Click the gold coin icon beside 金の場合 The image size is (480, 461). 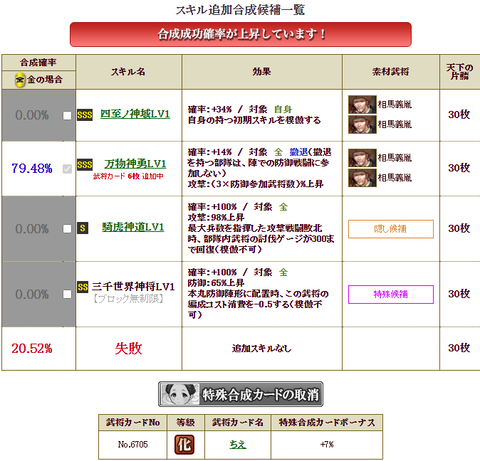pyautogui.click(x=20, y=80)
